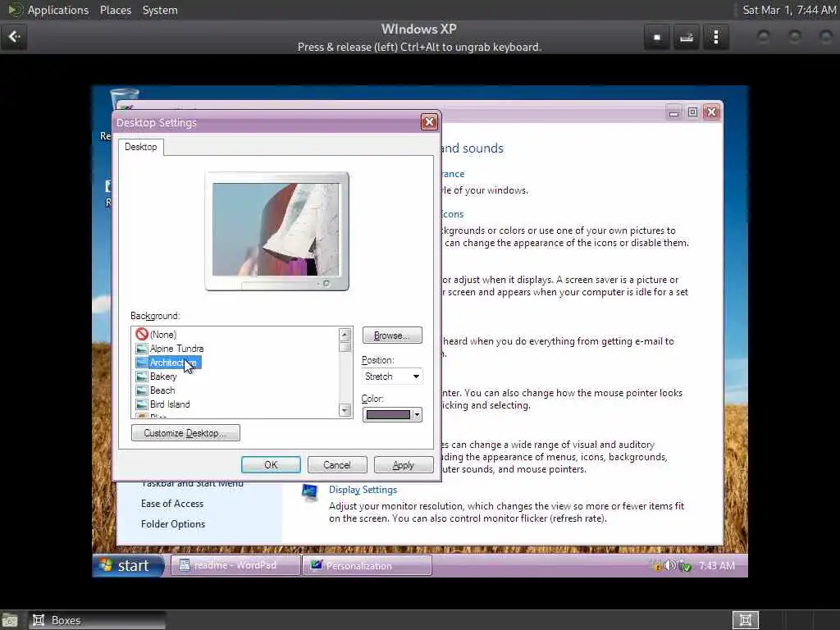Select Boxes in the bottom panel
840x630 pixels.
coord(97,620)
